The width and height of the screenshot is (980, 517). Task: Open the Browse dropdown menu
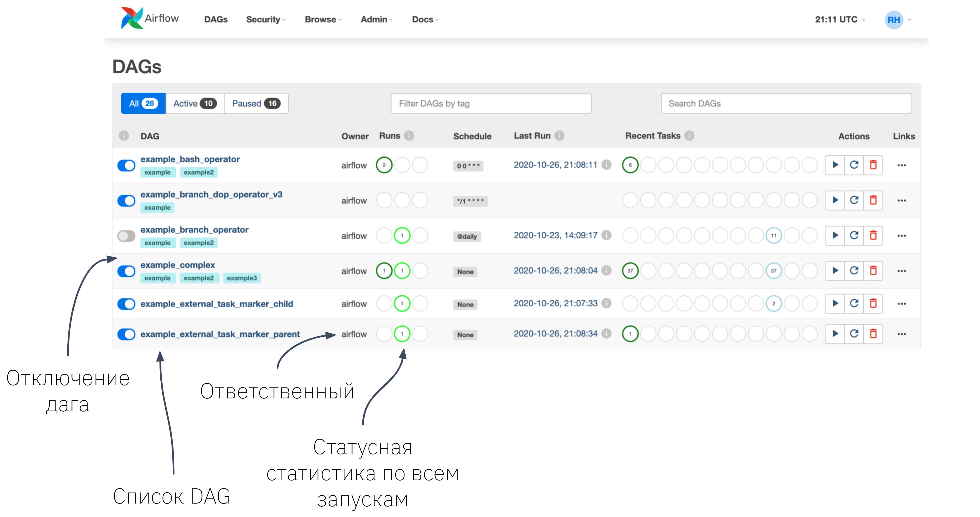coord(323,19)
